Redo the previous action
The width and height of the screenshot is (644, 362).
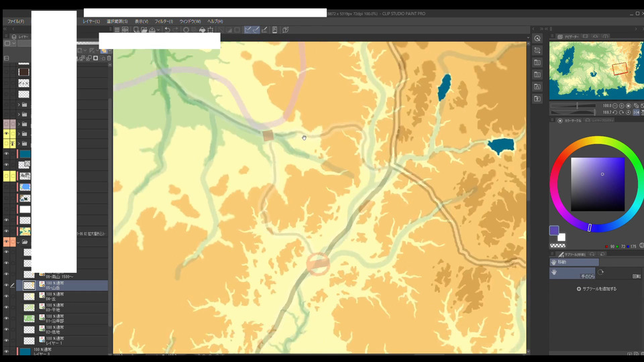(x=176, y=30)
